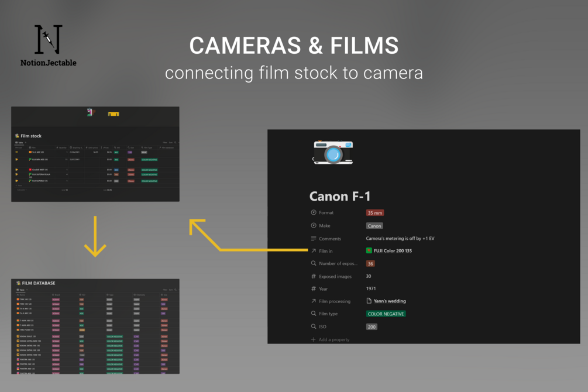Image resolution: width=588 pixels, height=392 pixels.
Task: Open the FUJI SUPERIA REALA 135 row
Action: tap(40, 176)
